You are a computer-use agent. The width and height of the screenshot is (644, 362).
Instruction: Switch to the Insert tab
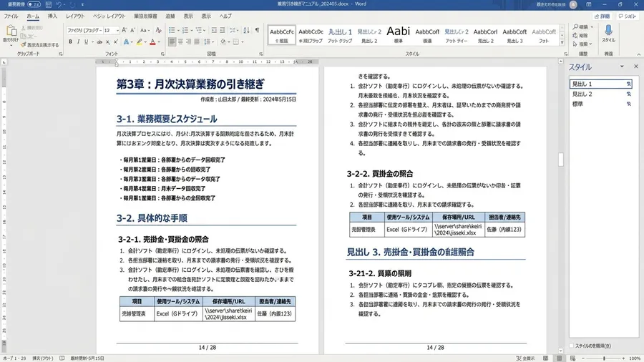[52, 16]
